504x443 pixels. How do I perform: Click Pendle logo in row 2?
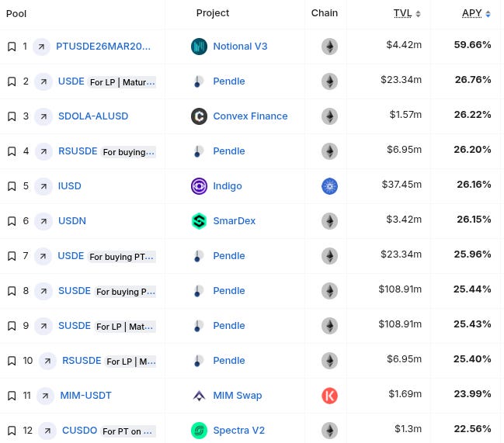pos(198,81)
